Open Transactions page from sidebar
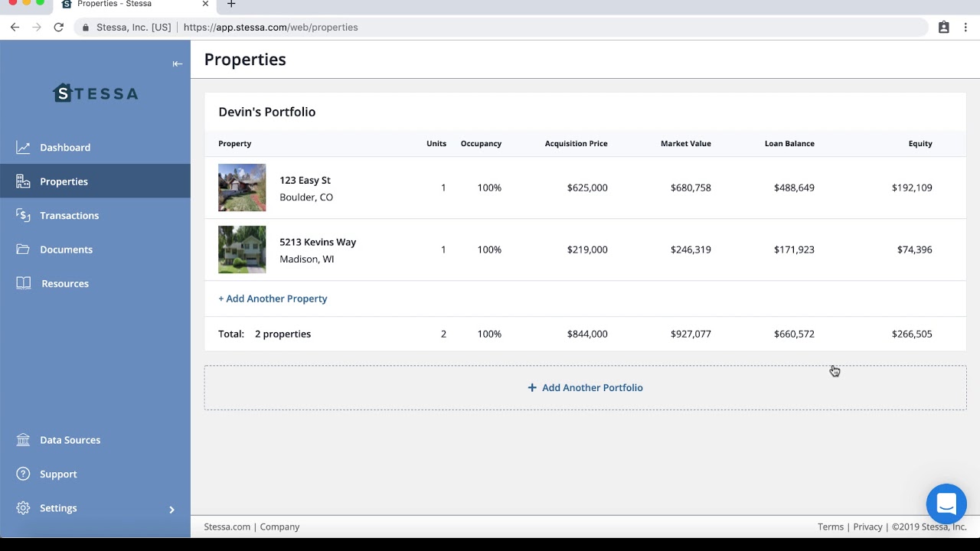The image size is (980, 551). point(70,216)
